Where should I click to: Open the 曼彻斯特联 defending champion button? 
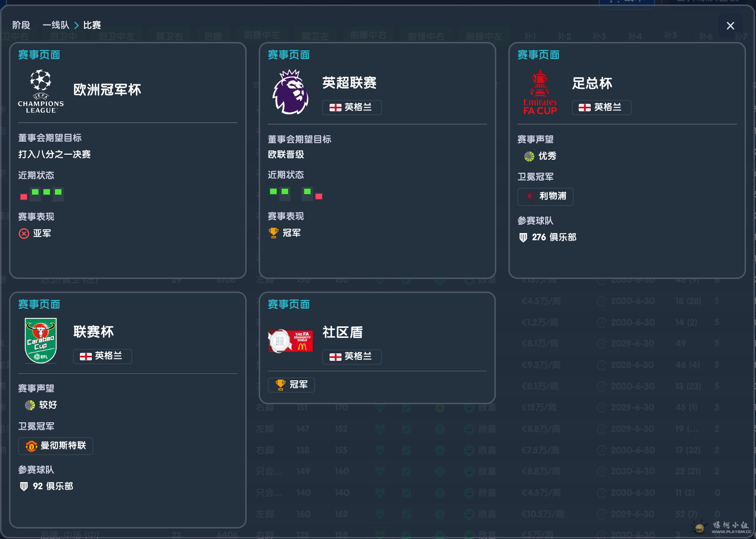(x=55, y=446)
